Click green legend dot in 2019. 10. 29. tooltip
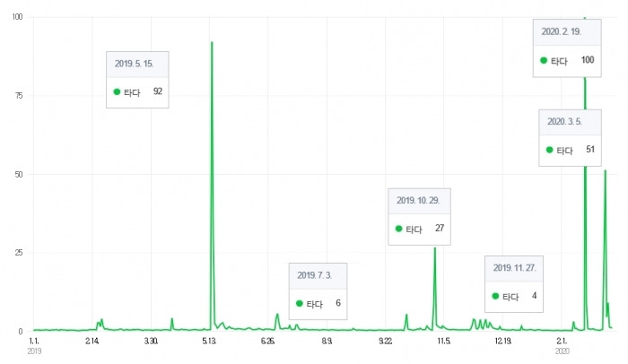The image size is (628, 364). click(398, 229)
